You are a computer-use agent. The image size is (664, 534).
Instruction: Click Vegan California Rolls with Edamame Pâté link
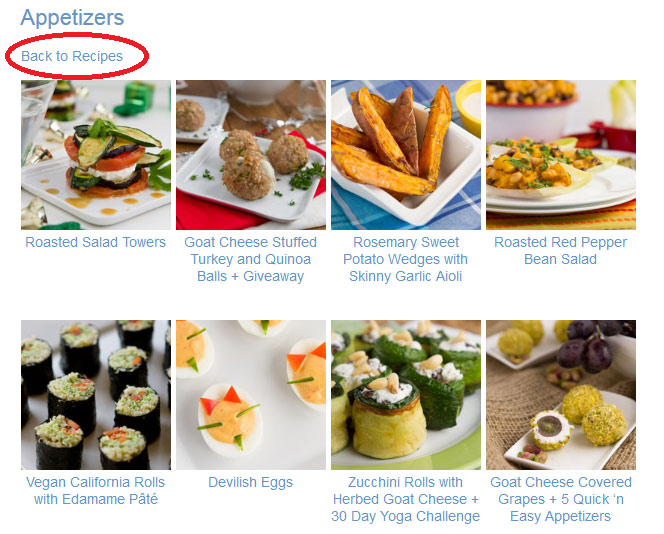point(96,491)
